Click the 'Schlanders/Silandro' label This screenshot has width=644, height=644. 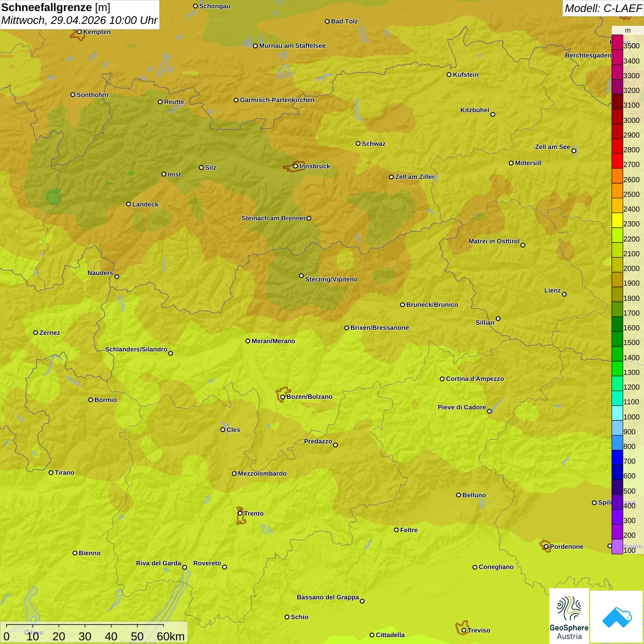136,349
